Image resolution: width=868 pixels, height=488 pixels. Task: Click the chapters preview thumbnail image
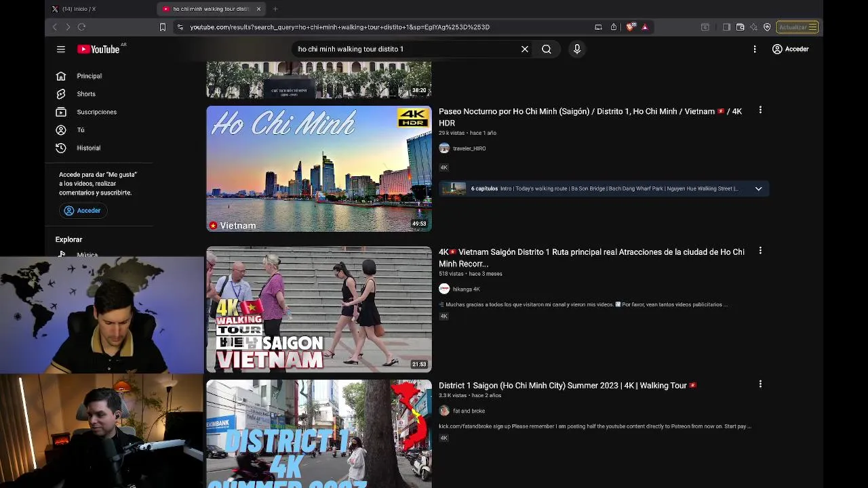[x=454, y=188]
